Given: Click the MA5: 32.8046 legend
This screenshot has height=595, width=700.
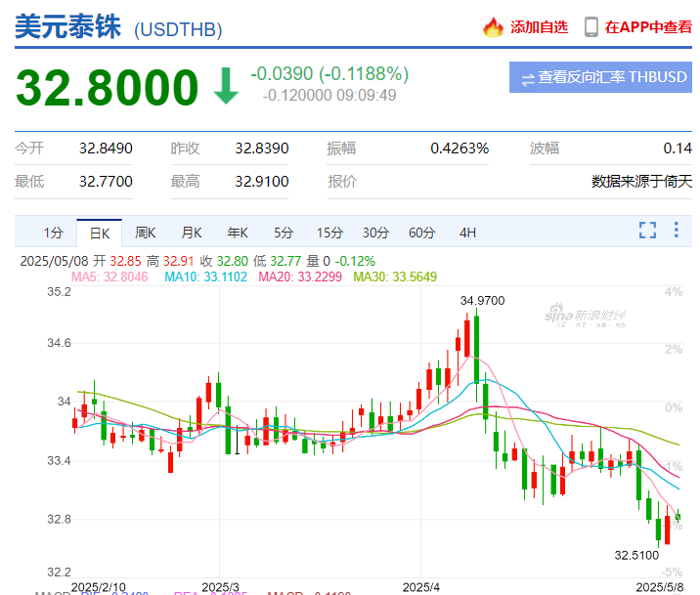Looking at the screenshot, I should coord(109,277).
